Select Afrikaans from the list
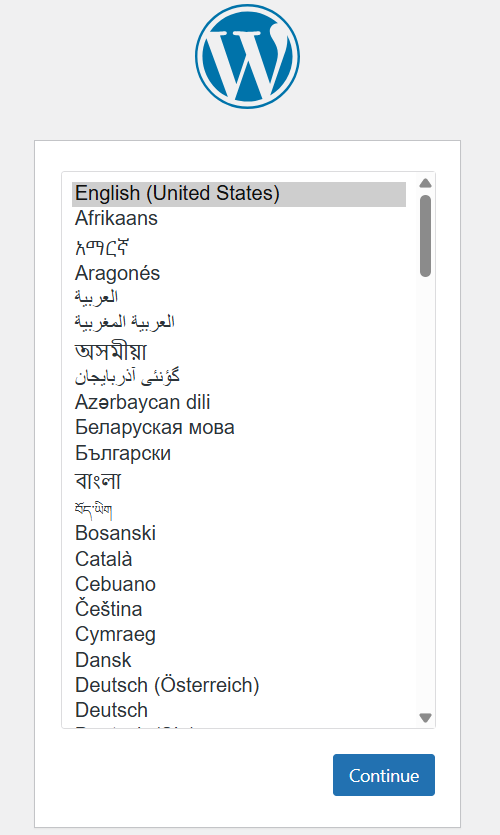This screenshot has width=500, height=835. (239, 218)
